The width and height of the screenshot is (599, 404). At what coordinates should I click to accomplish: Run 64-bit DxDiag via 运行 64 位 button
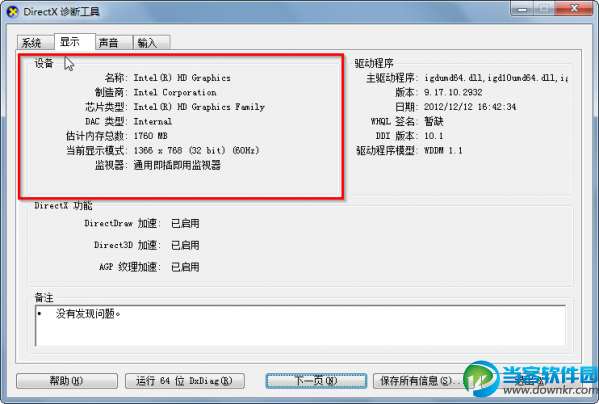click(185, 381)
